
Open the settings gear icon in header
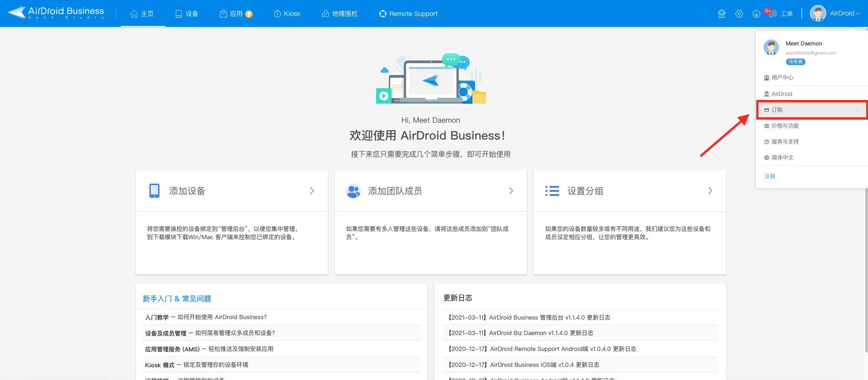click(x=739, y=14)
